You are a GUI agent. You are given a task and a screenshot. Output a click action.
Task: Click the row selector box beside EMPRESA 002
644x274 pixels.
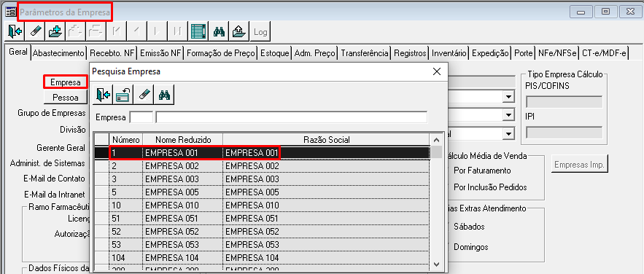101,166
